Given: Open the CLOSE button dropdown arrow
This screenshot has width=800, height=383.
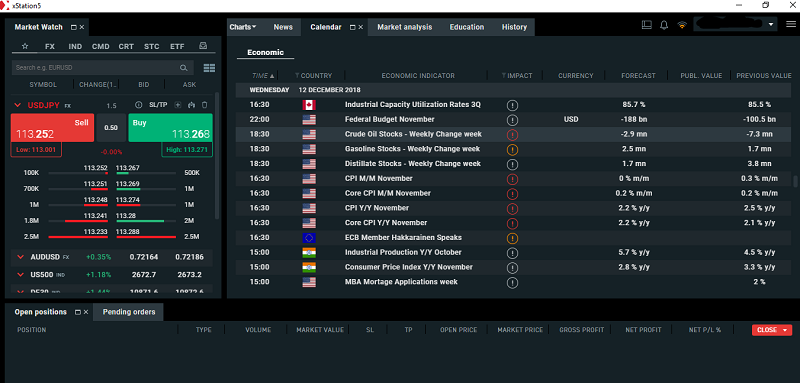Looking at the screenshot, I should click(x=785, y=330).
